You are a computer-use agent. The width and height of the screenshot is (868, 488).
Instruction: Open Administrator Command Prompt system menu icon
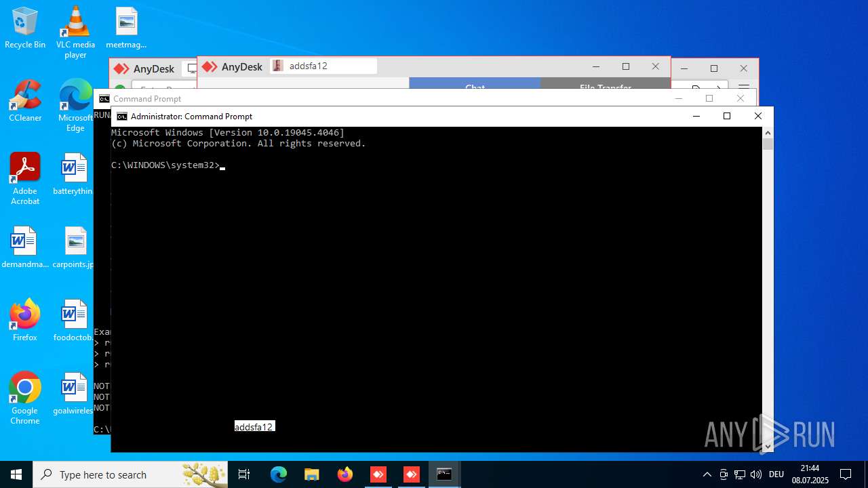pyautogui.click(x=122, y=117)
